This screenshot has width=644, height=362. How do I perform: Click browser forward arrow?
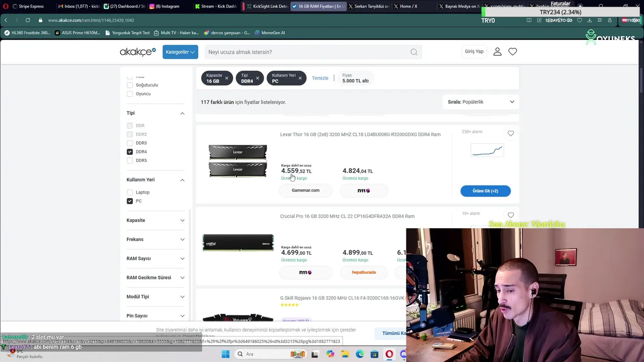click(x=16, y=20)
